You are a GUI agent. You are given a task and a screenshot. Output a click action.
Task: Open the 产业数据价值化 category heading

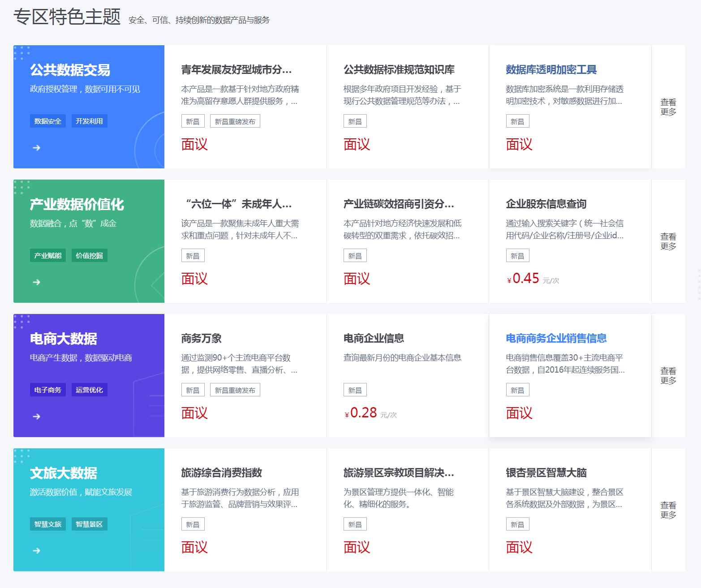(x=77, y=204)
